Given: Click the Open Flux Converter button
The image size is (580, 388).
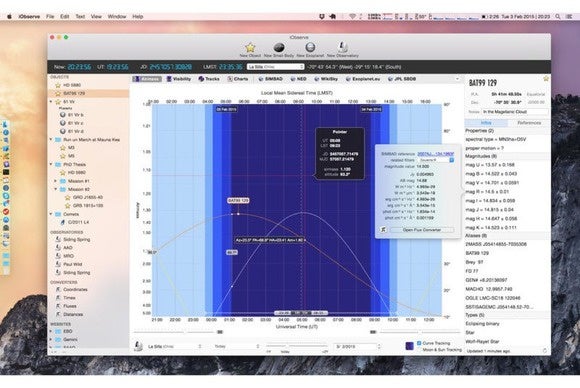Looking at the screenshot, I should 422,230.
